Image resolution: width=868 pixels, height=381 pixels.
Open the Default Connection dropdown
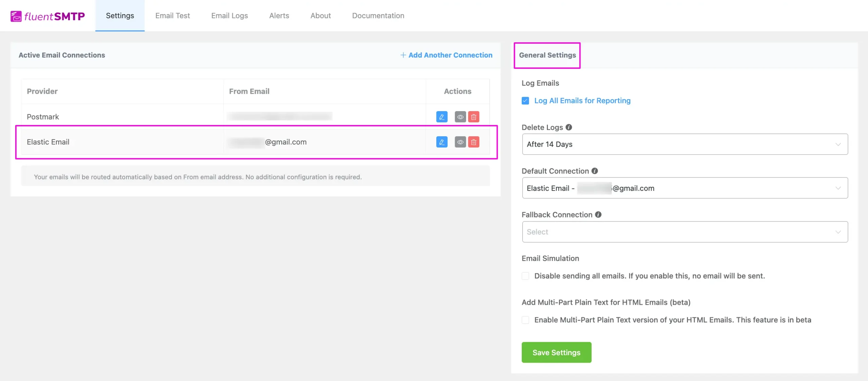coord(685,188)
